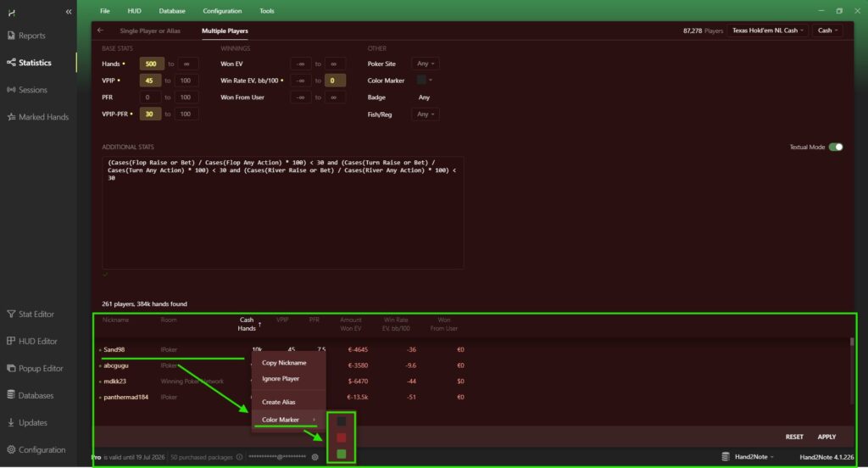868x468 pixels.
Task: Open the Popup Editor
Action: click(40, 369)
